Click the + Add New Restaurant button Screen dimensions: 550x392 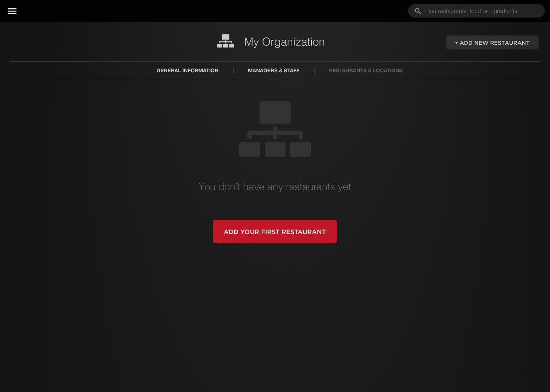coord(492,42)
